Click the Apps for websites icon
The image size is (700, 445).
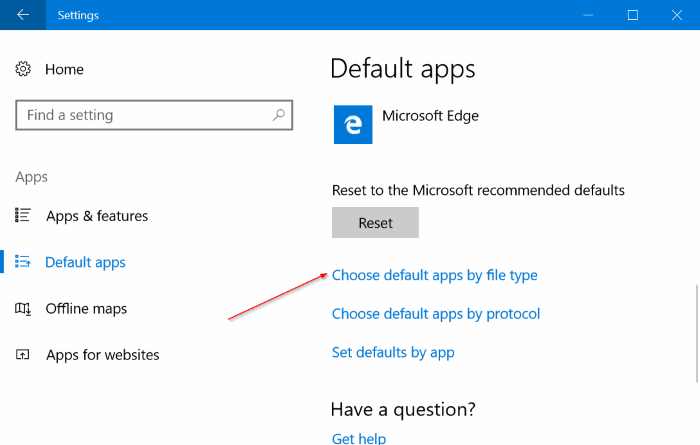[22, 354]
